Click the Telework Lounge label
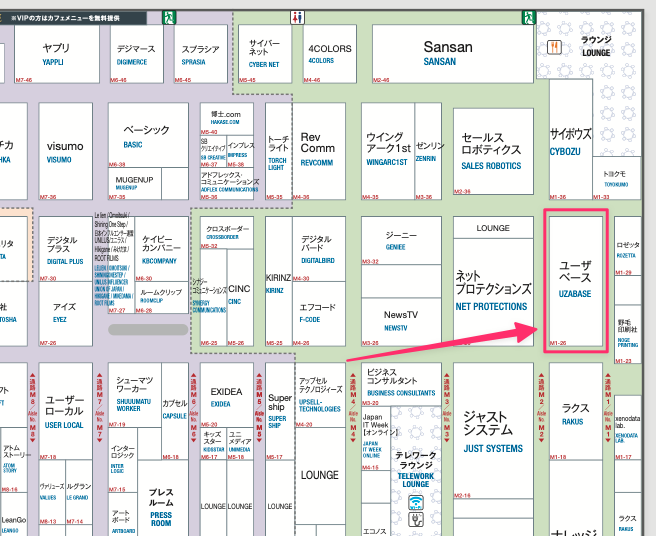The image size is (656, 536). pyautogui.click(x=416, y=469)
